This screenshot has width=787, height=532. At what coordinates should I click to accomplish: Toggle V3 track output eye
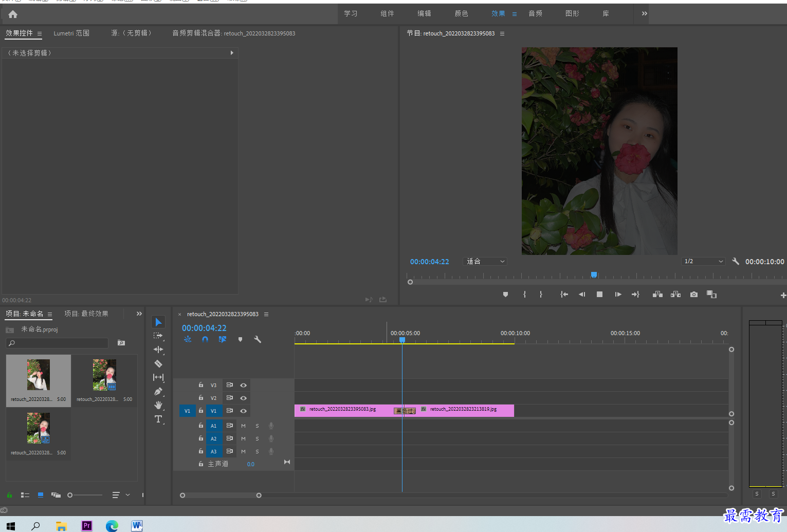pos(244,385)
